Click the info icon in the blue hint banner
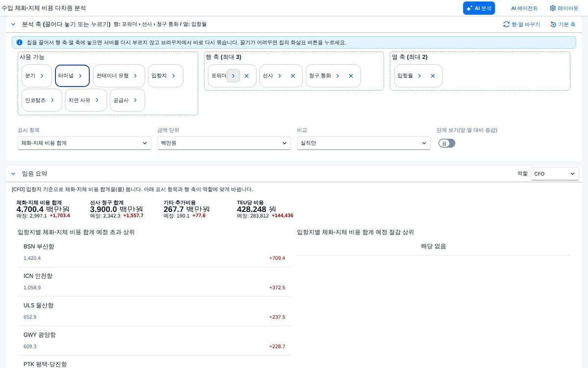 (x=19, y=43)
